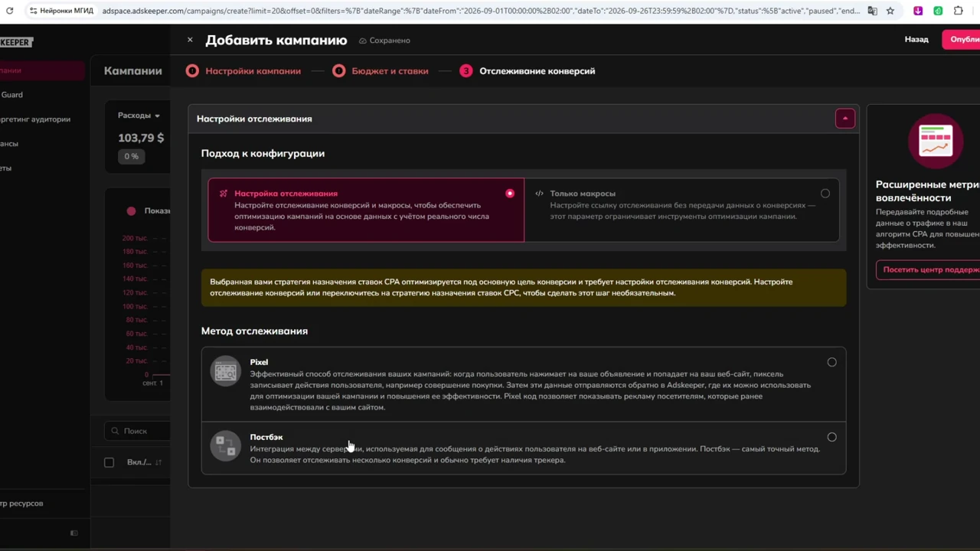Click the Кампании page heading
Image resolution: width=980 pixels, height=551 pixels.
pos(133,70)
